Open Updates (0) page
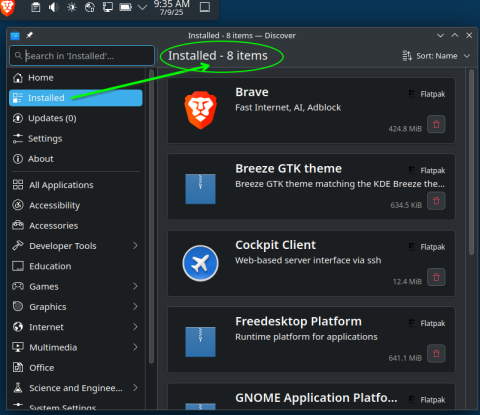This screenshot has width=480, height=415. click(x=76, y=118)
